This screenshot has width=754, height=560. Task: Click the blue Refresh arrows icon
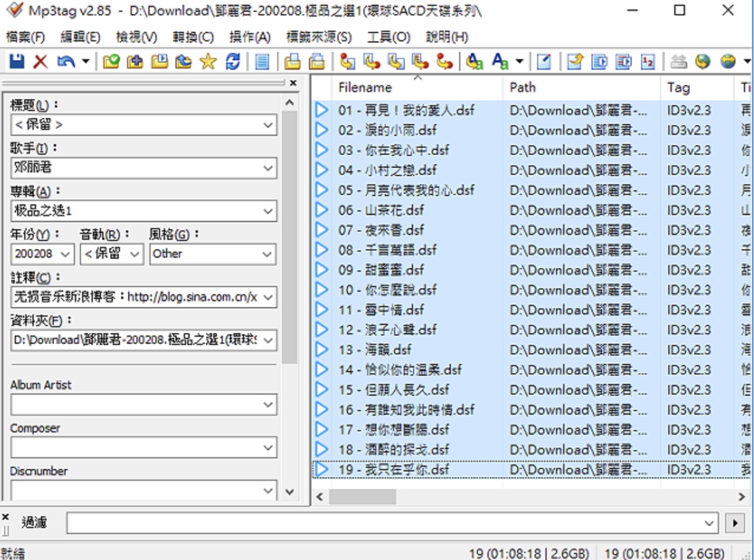(233, 61)
